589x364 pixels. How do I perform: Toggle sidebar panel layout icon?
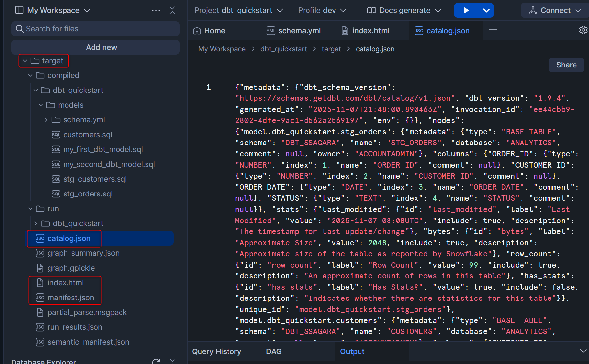pyautogui.click(x=19, y=10)
